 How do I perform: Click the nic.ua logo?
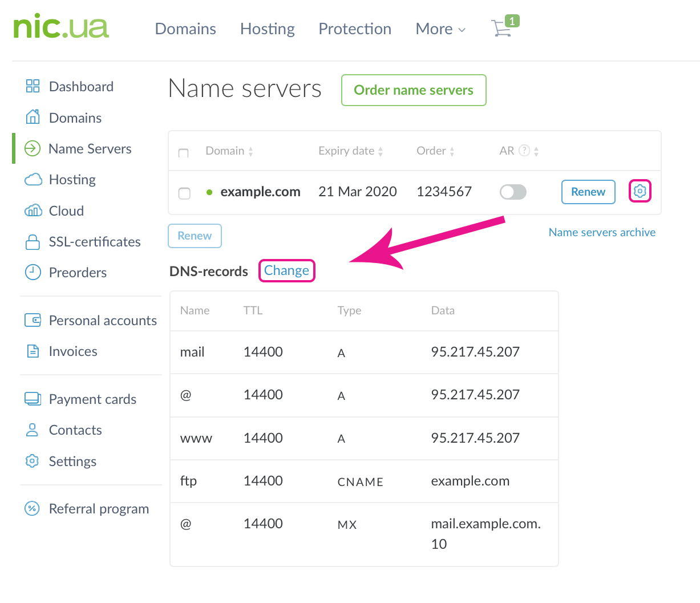click(x=60, y=27)
